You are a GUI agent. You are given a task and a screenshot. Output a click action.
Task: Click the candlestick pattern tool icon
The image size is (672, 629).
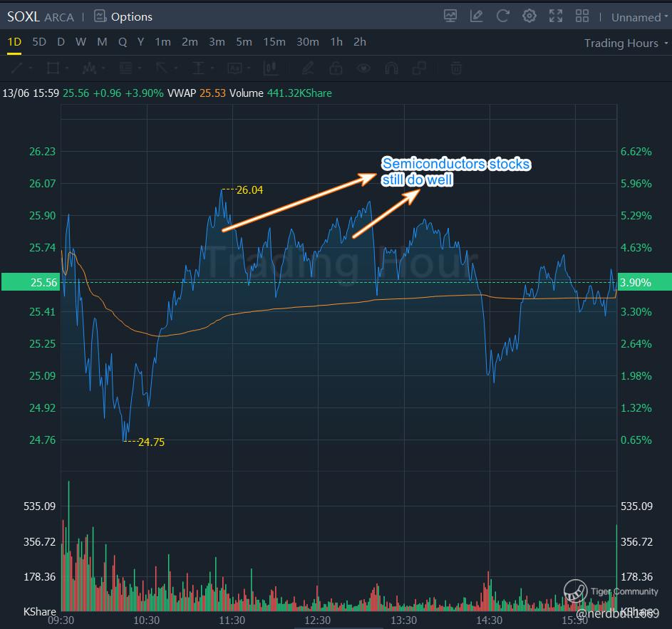[271, 68]
